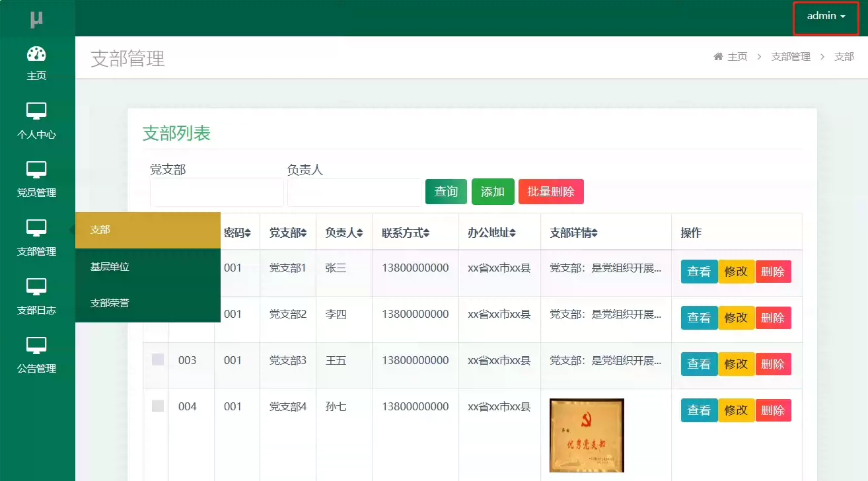The width and height of the screenshot is (868, 481).
Task: Click the 查询 search button
Action: (x=446, y=192)
